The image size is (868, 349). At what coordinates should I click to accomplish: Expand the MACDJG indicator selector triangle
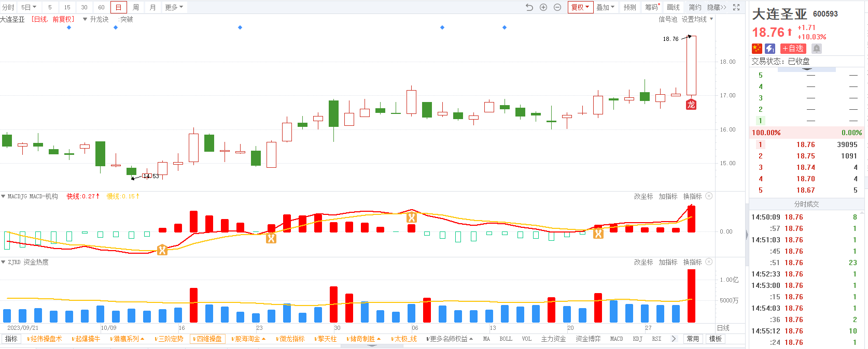click(x=3, y=196)
